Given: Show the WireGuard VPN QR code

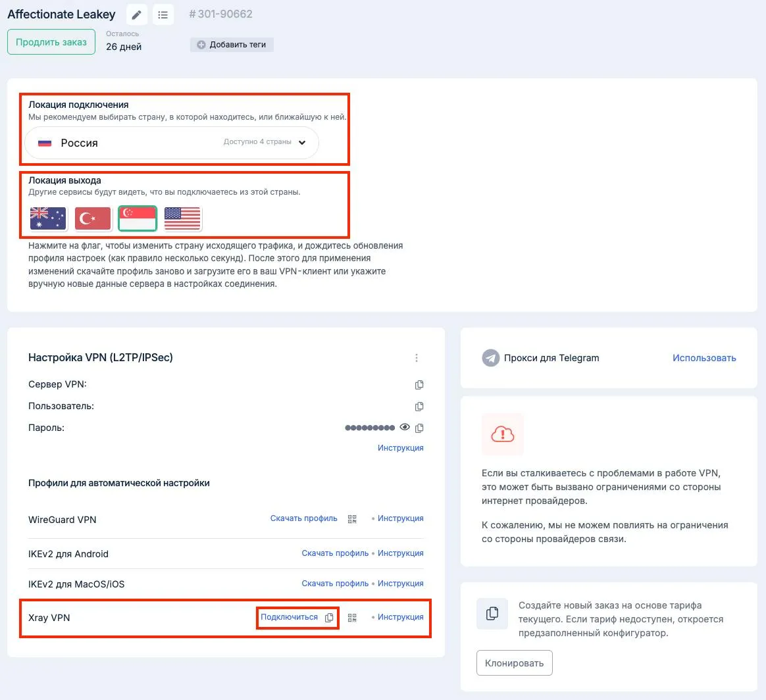Looking at the screenshot, I should click(x=352, y=519).
